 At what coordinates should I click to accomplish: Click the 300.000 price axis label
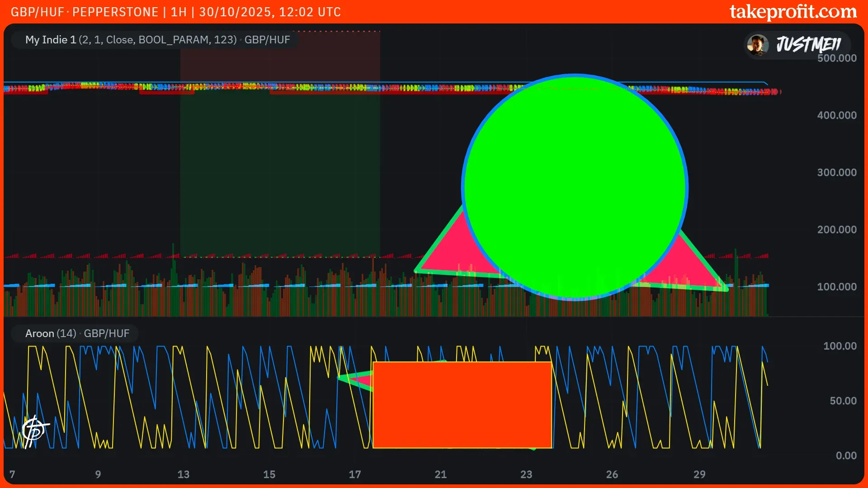836,173
